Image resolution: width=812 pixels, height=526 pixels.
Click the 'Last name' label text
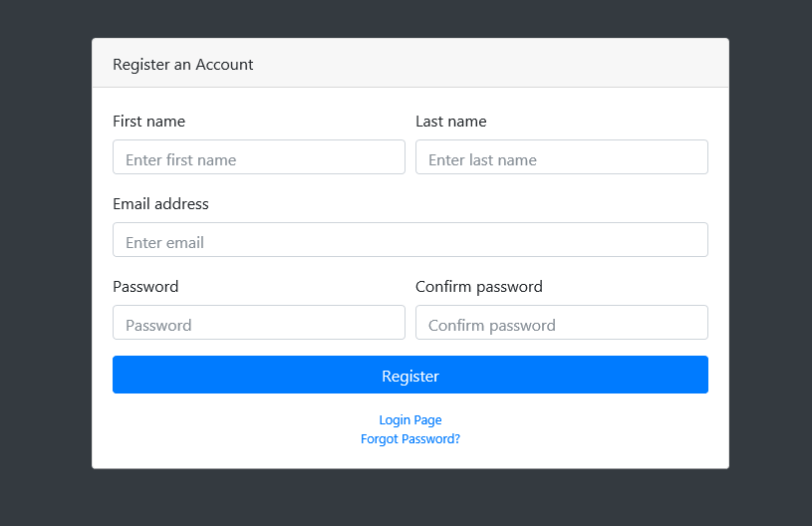coord(451,122)
